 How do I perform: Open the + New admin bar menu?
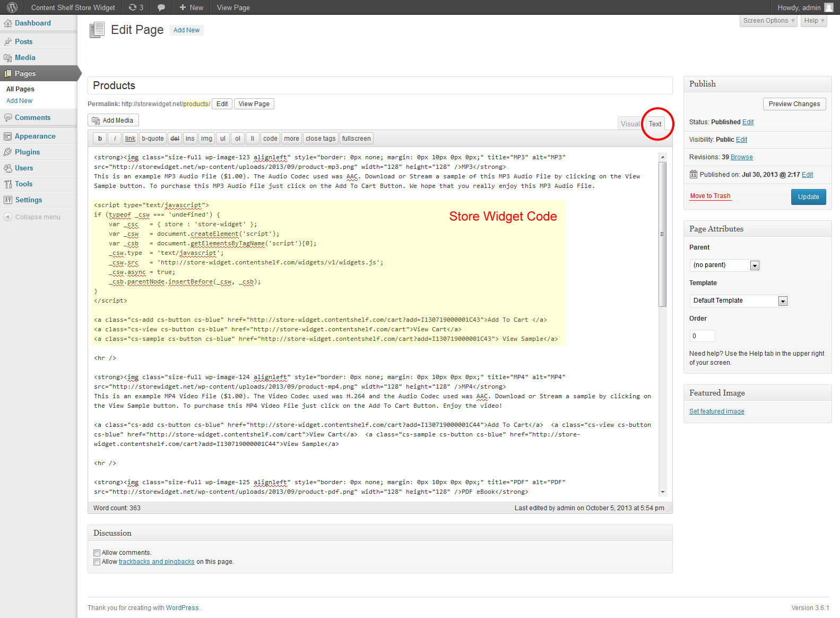pyautogui.click(x=191, y=7)
